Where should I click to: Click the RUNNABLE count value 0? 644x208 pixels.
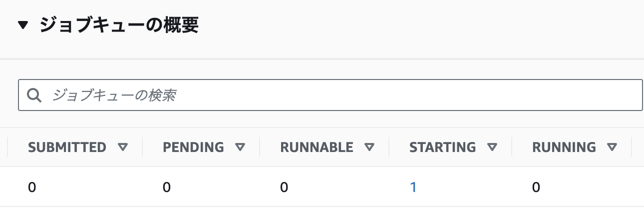[x=284, y=187]
